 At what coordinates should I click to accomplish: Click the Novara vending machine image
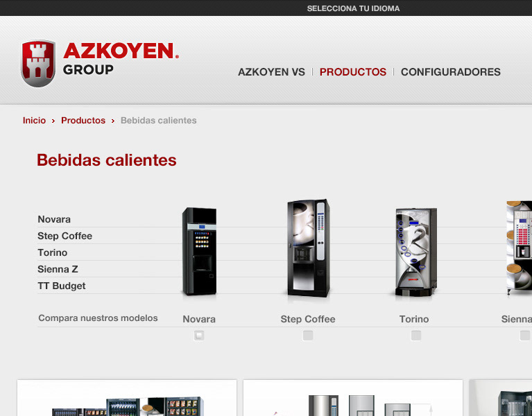coord(200,251)
